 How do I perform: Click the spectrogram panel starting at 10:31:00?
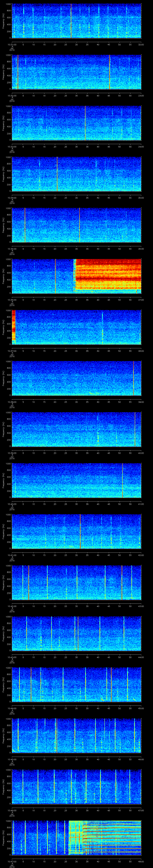click(x=77, y=21)
